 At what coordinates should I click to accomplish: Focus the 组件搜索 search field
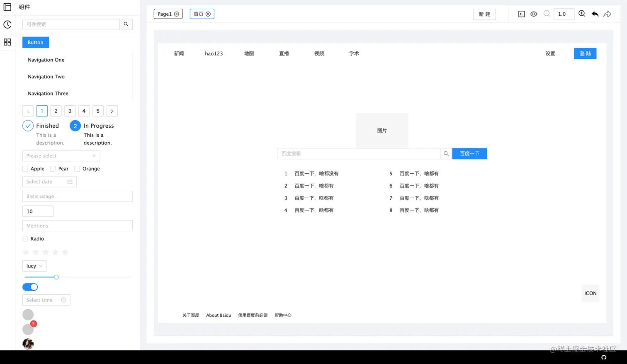pos(71,24)
